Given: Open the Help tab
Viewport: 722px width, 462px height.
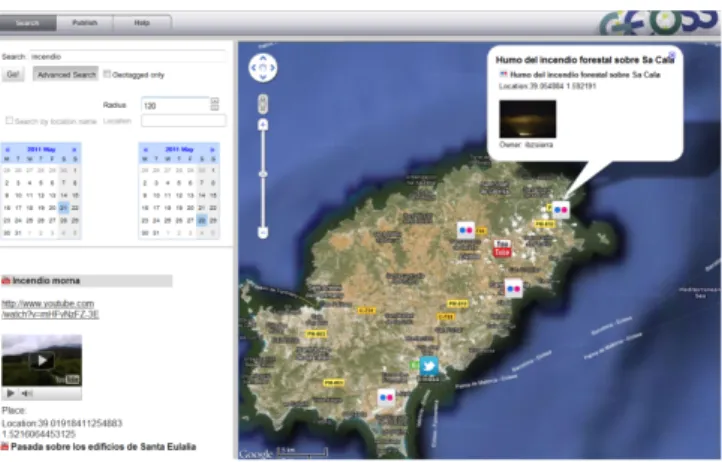Looking at the screenshot, I should click(x=142, y=23).
